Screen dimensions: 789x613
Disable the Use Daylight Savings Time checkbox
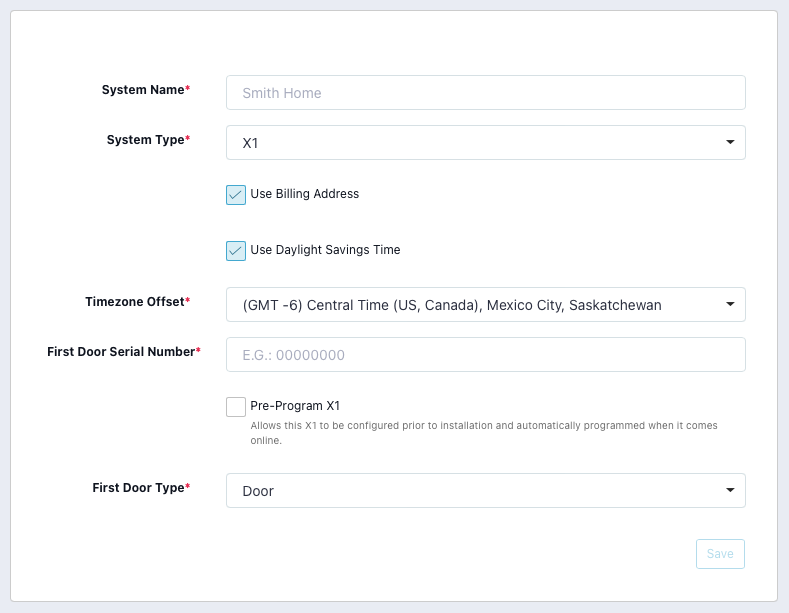click(x=236, y=251)
